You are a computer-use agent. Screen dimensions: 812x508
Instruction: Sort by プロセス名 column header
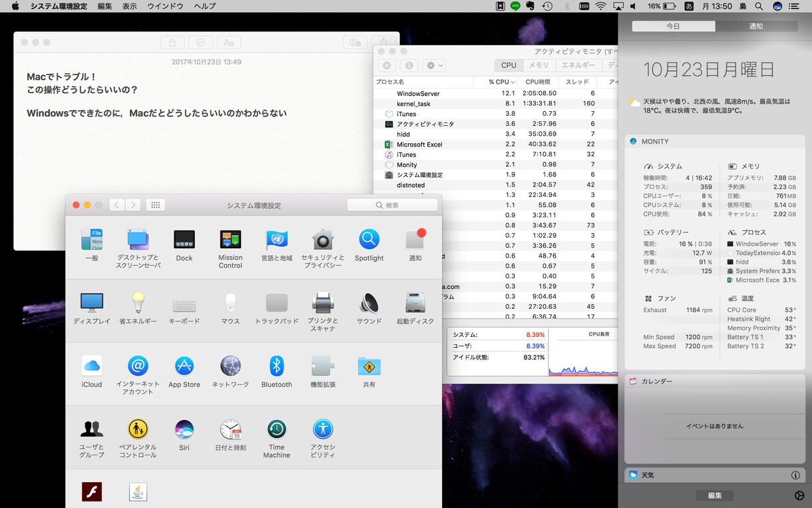(423, 82)
